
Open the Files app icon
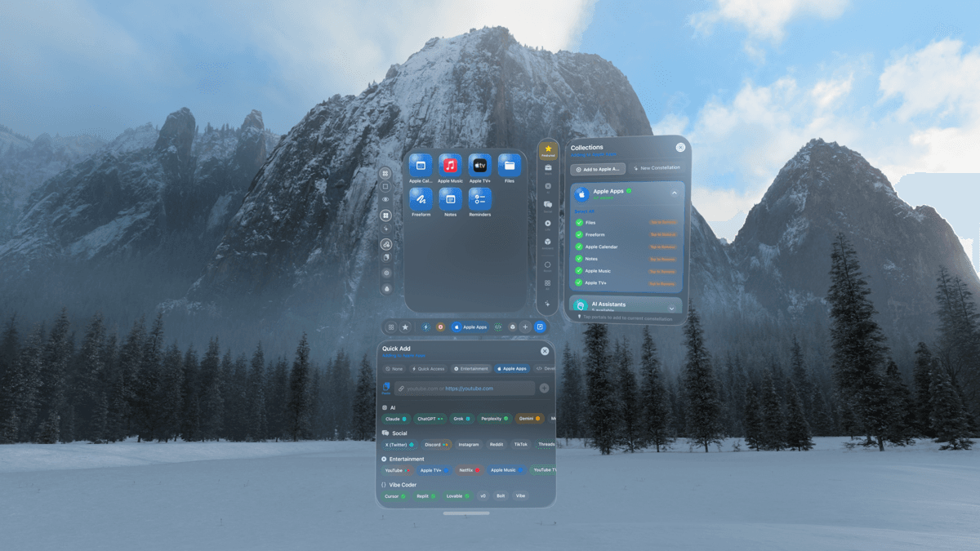510,166
